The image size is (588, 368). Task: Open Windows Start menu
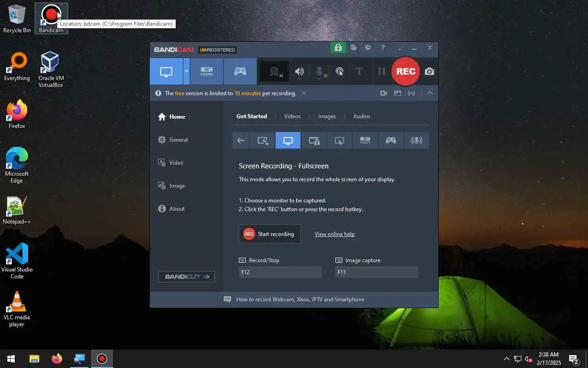click(x=11, y=359)
